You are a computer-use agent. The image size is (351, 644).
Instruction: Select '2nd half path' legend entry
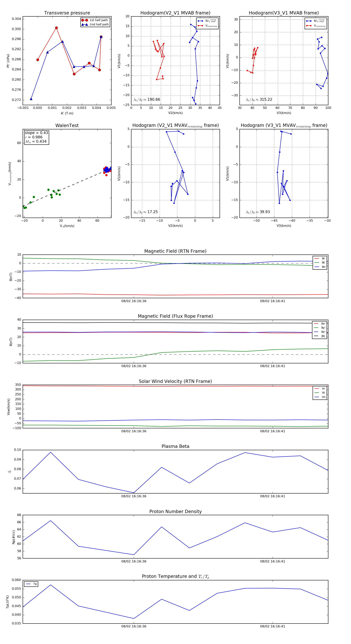95,25
